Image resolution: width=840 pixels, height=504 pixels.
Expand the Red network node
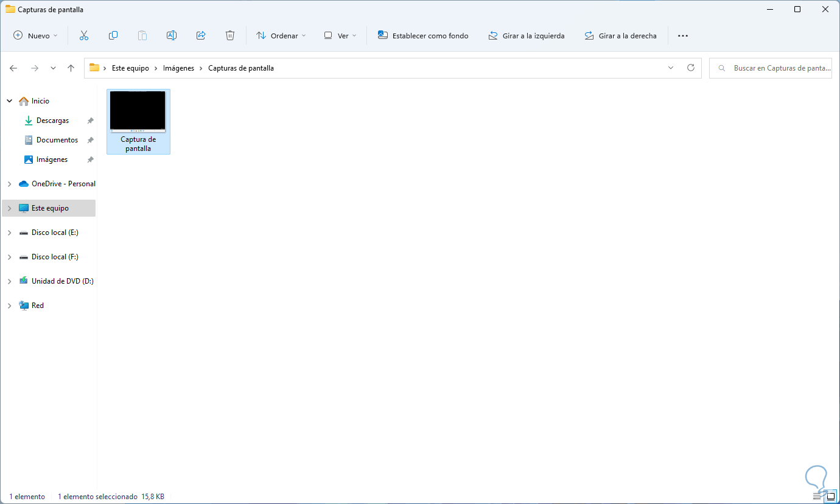pos(9,306)
